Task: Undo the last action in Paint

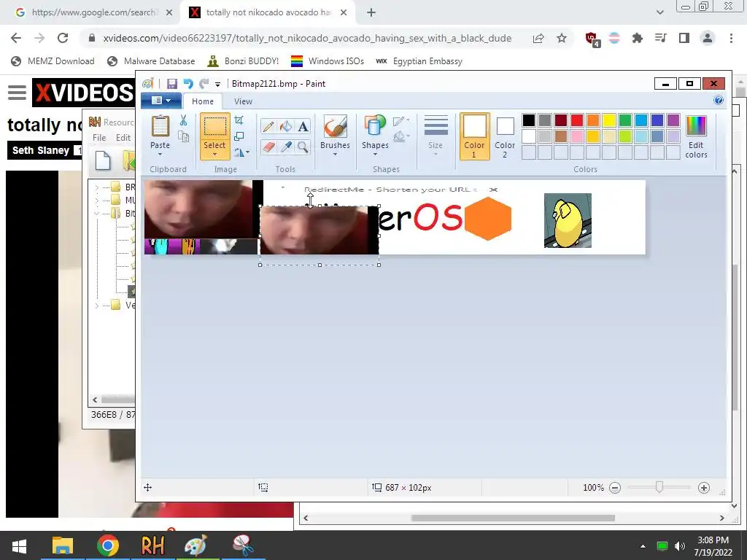Action: (x=188, y=84)
